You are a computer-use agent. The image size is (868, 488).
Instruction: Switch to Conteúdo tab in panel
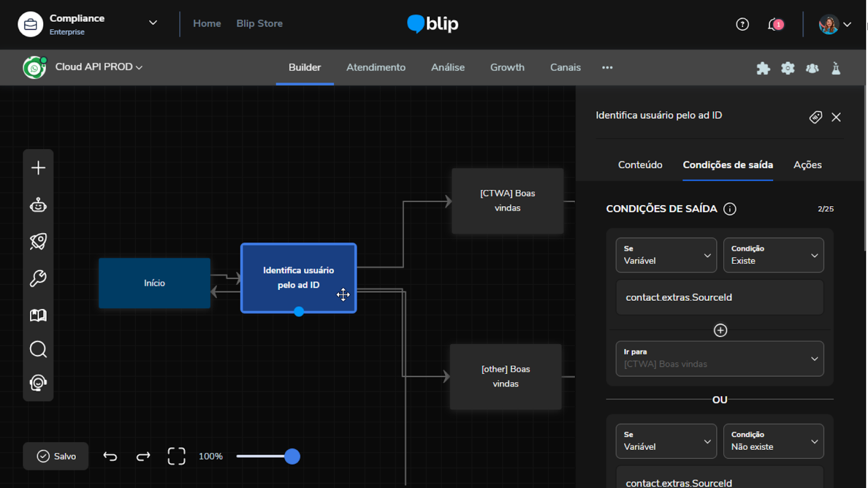click(640, 165)
